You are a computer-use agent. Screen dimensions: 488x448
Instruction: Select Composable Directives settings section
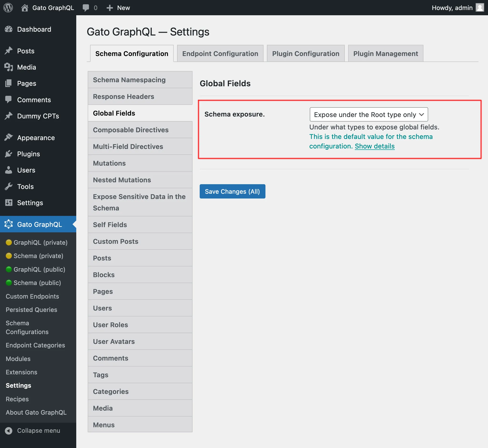coord(140,130)
